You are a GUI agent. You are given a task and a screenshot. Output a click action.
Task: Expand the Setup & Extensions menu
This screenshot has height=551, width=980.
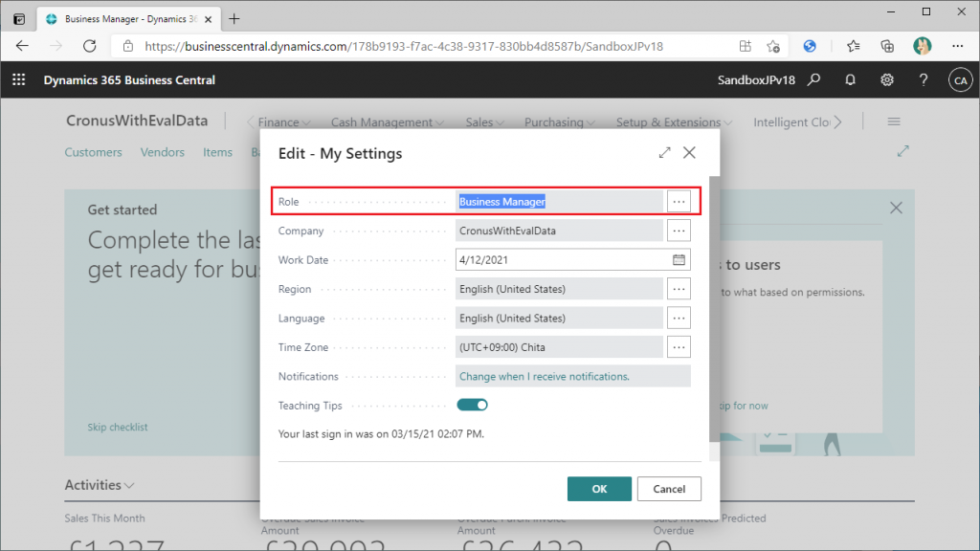[675, 122]
